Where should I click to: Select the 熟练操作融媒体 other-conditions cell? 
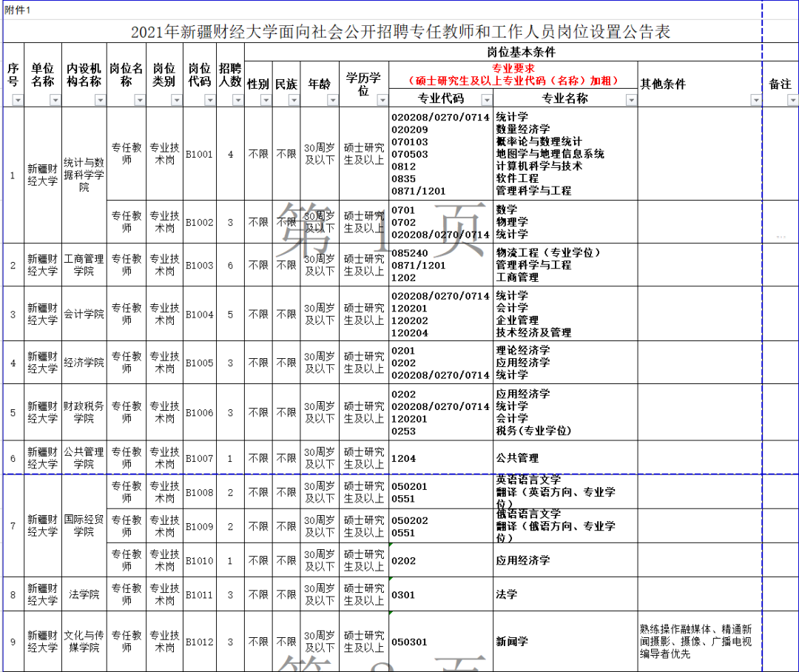(700, 642)
